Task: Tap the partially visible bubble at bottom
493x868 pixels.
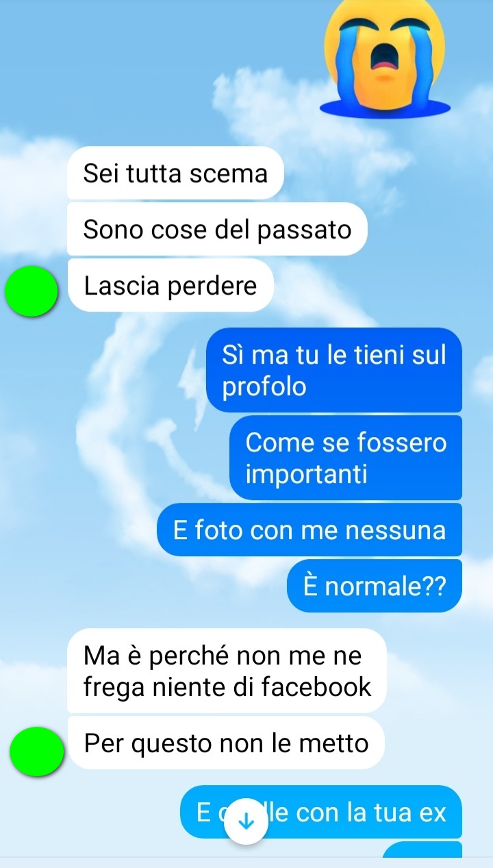Action: click(x=422, y=850)
